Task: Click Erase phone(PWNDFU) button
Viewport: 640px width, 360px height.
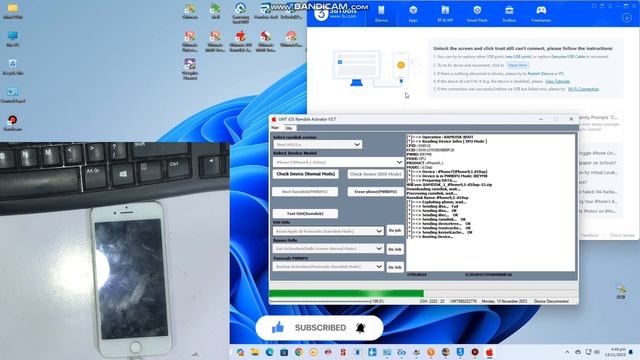Action: tap(376, 191)
